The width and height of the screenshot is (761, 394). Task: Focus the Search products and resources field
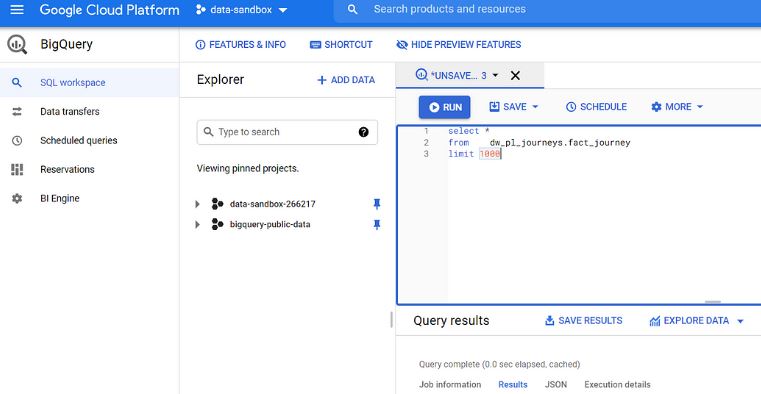[547, 10]
